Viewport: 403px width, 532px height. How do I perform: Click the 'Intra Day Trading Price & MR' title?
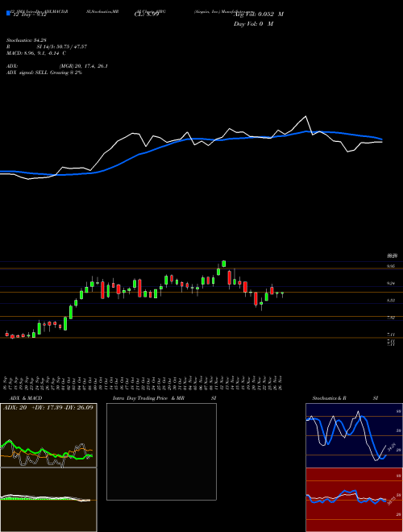(148, 398)
